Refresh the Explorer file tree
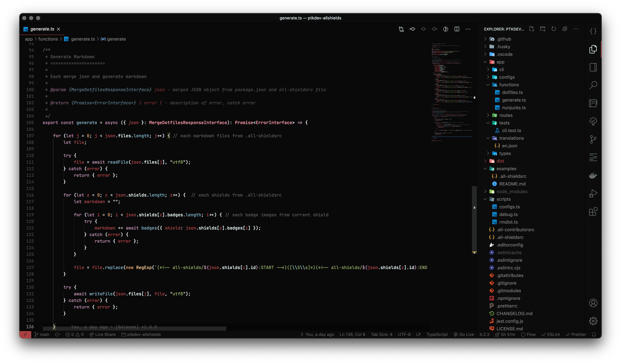The image size is (621, 364). [554, 29]
